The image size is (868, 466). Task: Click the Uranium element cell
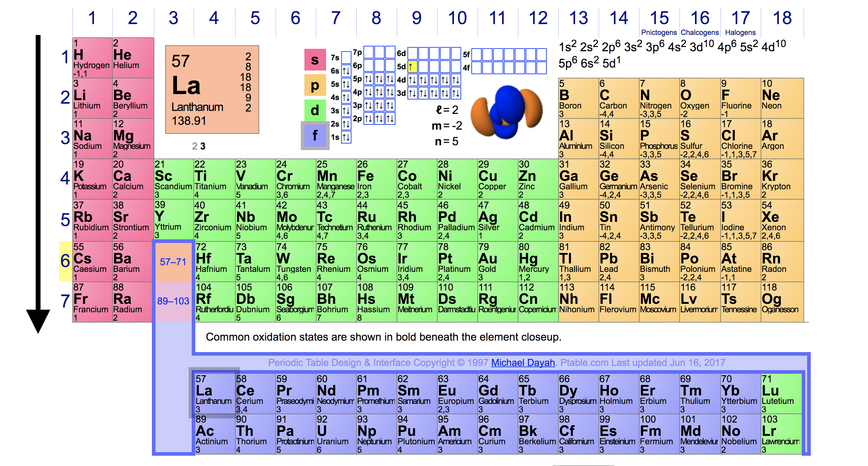click(336, 434)
